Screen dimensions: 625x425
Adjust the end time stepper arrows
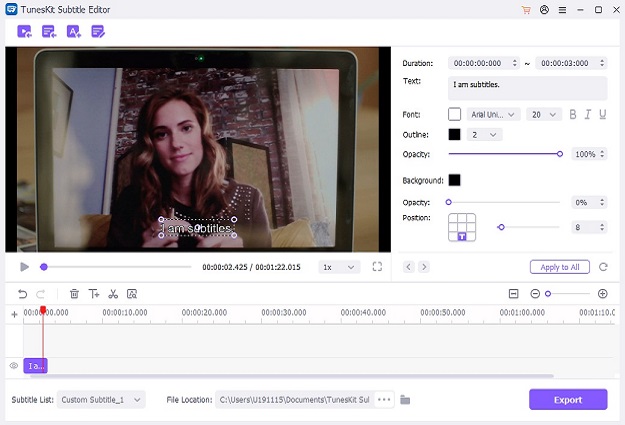pos(602,63)
